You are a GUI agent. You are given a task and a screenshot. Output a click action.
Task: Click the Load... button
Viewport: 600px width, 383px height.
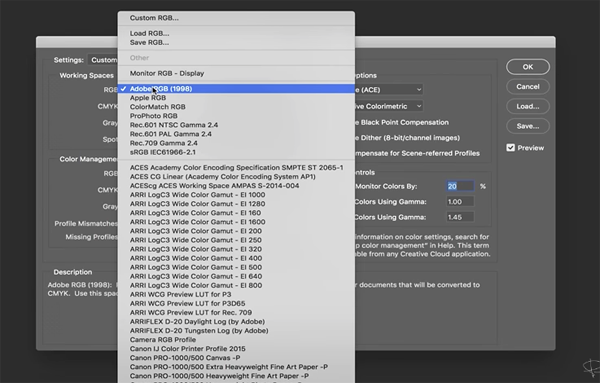click(x=528, y=106)
